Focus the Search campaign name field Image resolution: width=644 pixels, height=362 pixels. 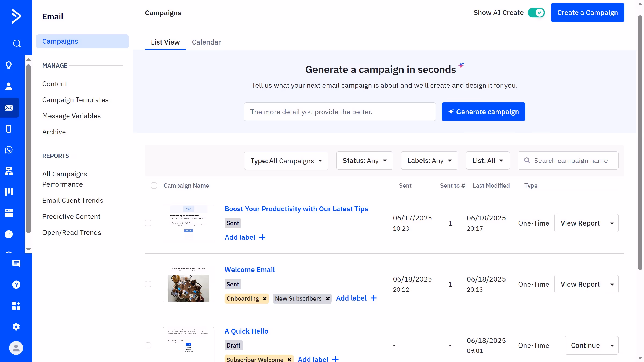click(571, 161)
